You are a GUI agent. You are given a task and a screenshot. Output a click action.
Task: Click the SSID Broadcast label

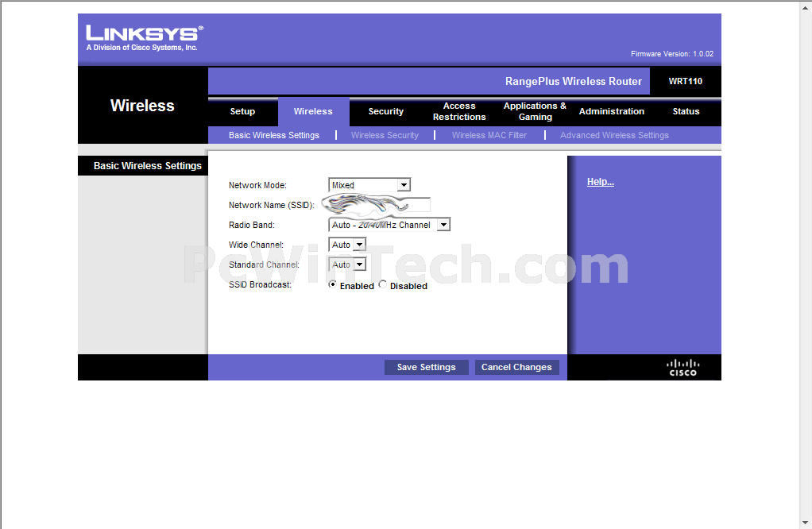pyautogui.click(x=260, y=284)
